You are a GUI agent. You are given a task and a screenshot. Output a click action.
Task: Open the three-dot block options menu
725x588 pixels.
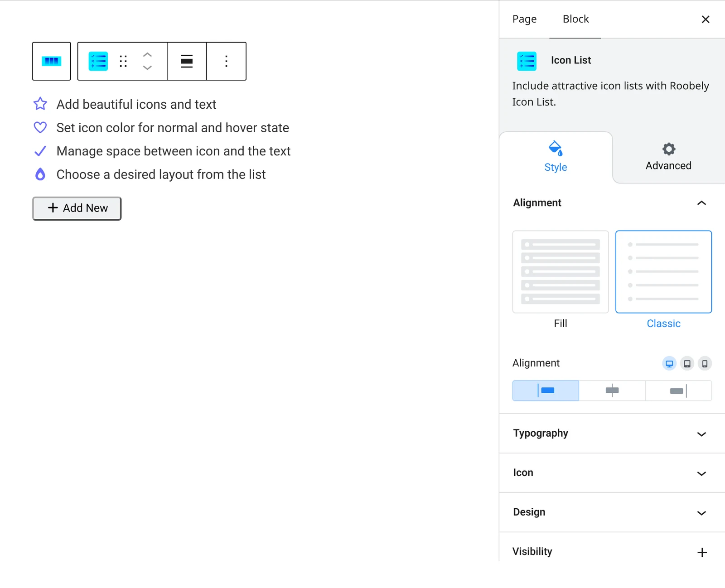226,61
